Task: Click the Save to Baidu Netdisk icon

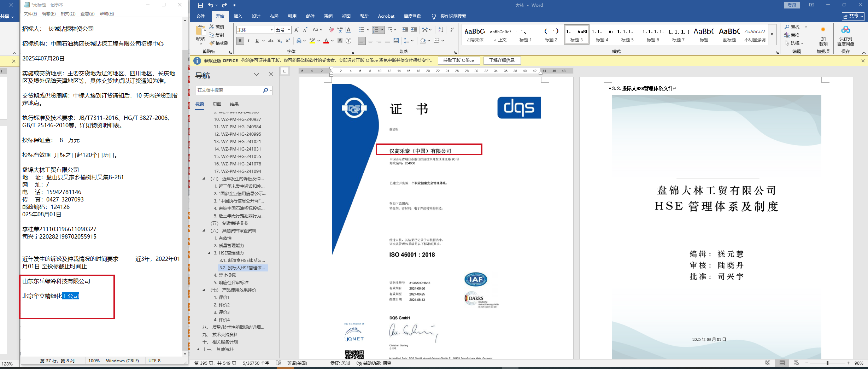Action: click(845, 35)
